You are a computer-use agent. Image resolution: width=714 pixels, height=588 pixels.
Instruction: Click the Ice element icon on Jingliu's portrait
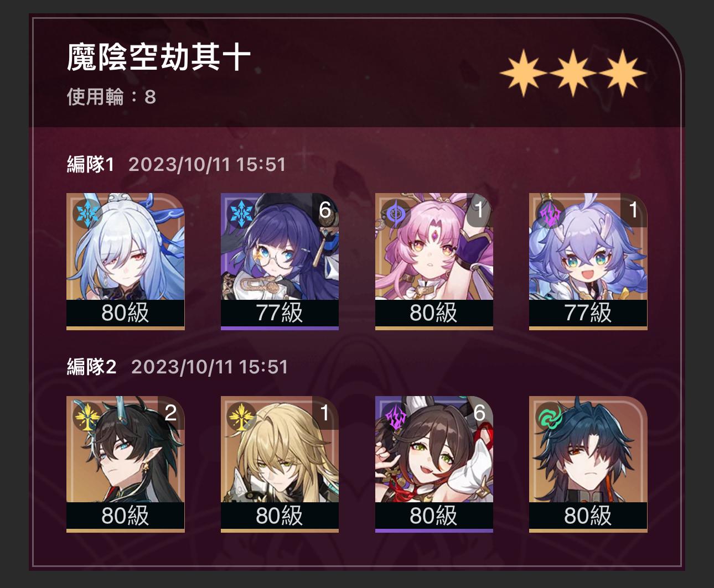(86, 214)
